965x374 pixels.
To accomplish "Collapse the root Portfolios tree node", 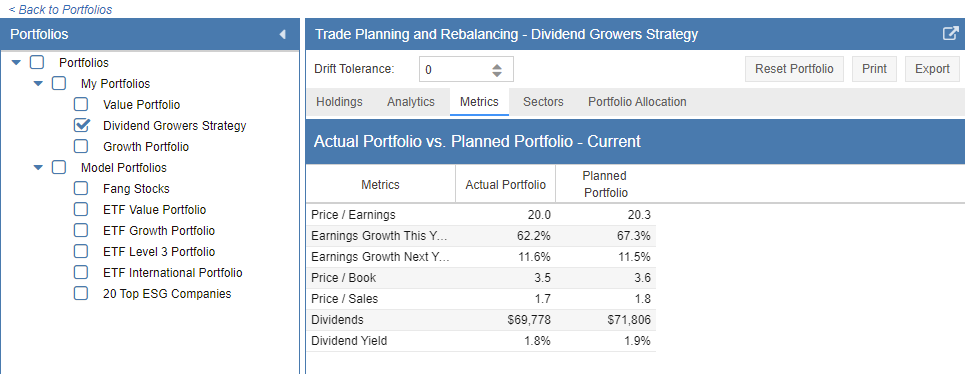I will (17, 63).
